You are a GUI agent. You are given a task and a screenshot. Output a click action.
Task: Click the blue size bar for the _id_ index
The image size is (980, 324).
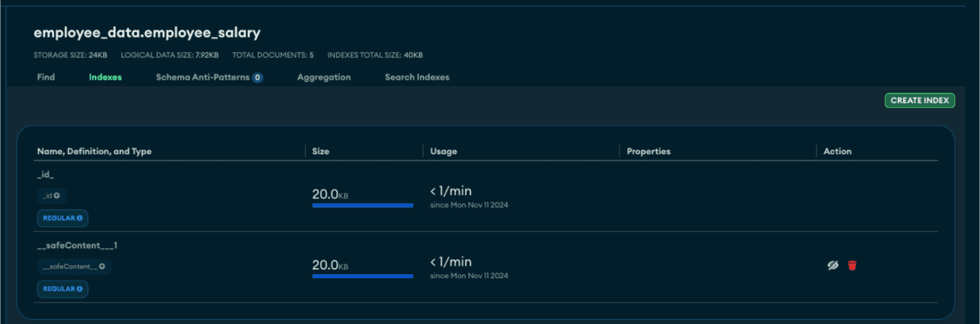[362, 206]
